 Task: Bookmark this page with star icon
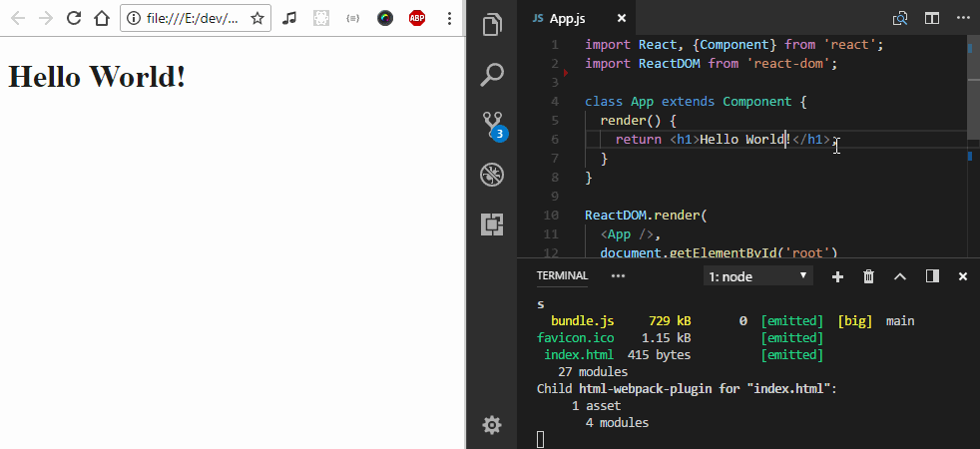point(257,18)
